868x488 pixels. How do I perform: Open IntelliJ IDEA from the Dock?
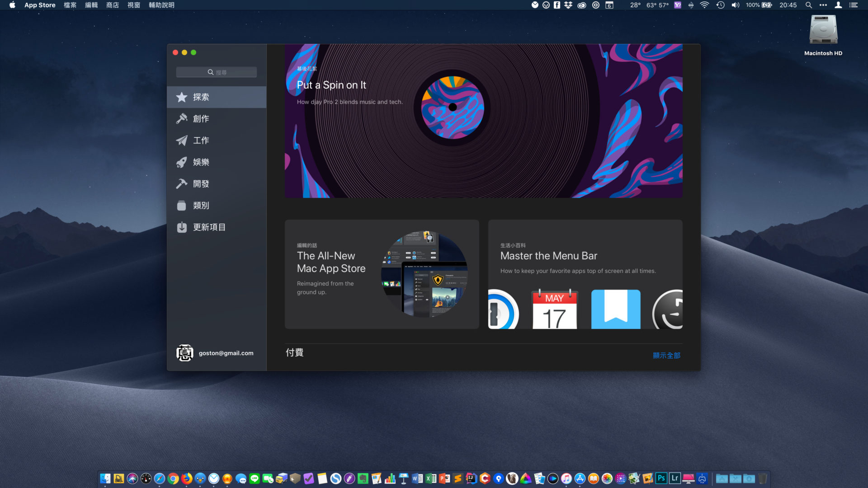point(472,479)
